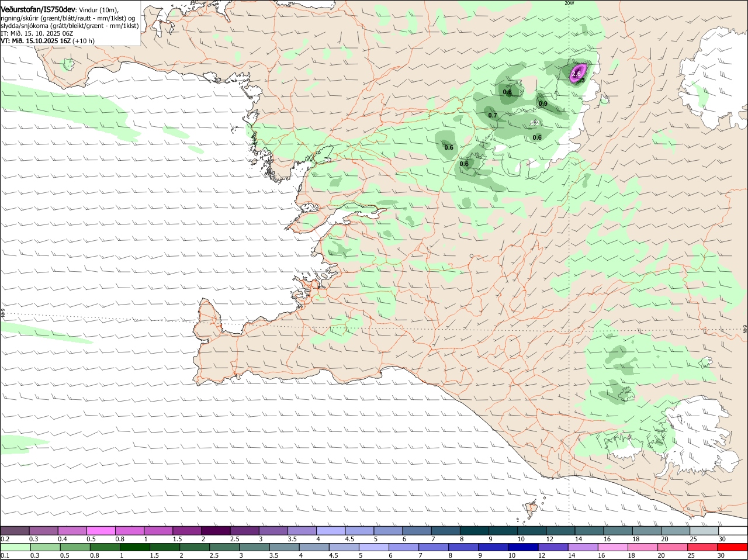Pick bottom-row violet swatch labeled 12
748x560 pixels.
pyautogui.click(x=554, y=547)
